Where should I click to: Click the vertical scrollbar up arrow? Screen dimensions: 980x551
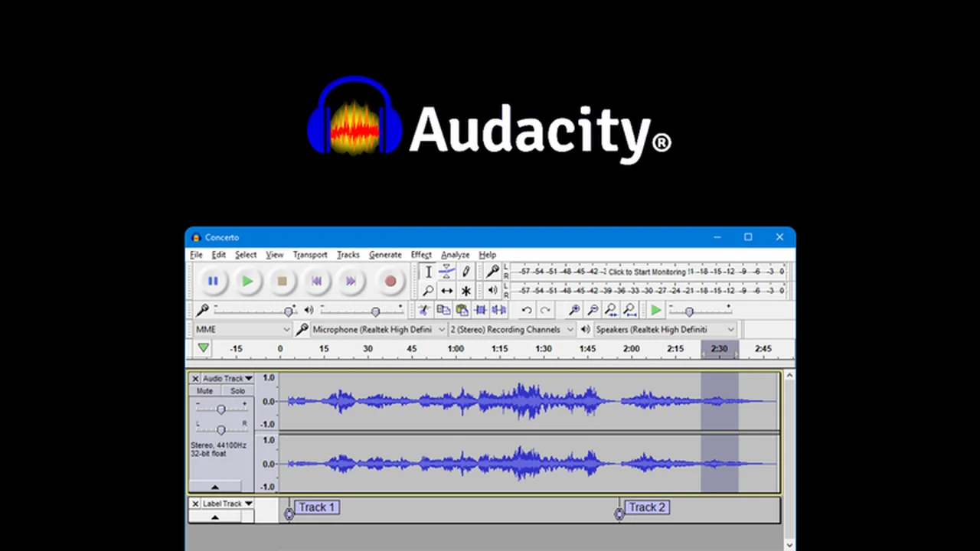[x=789, y=376]
